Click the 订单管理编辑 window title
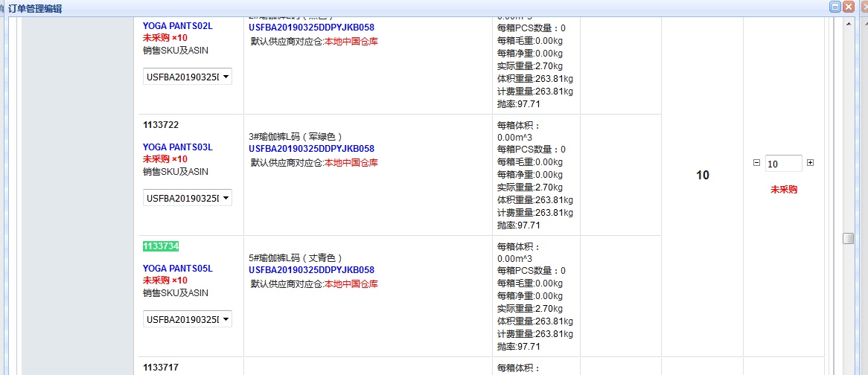The height and width of the screenshot is (375, 868). point(35,7)
